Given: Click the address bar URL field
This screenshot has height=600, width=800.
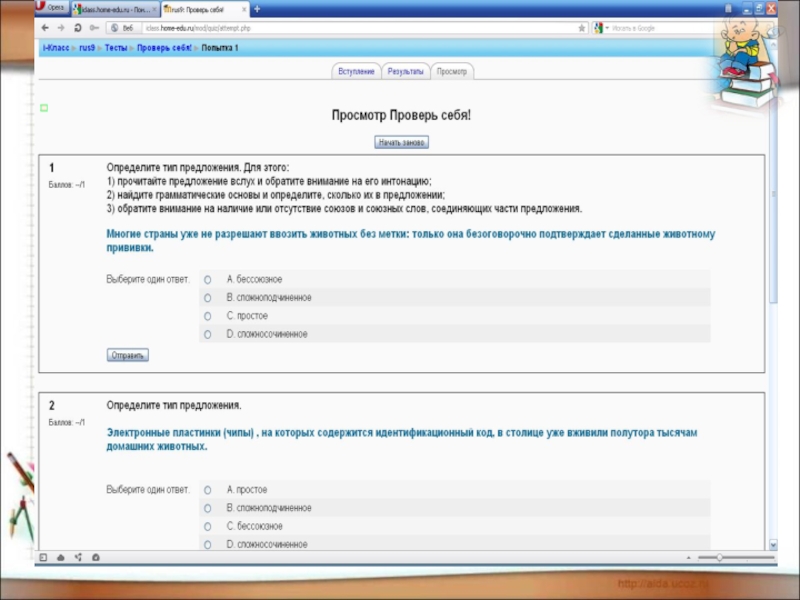Looking at the screenshot, I should click(x=350, y=28).
